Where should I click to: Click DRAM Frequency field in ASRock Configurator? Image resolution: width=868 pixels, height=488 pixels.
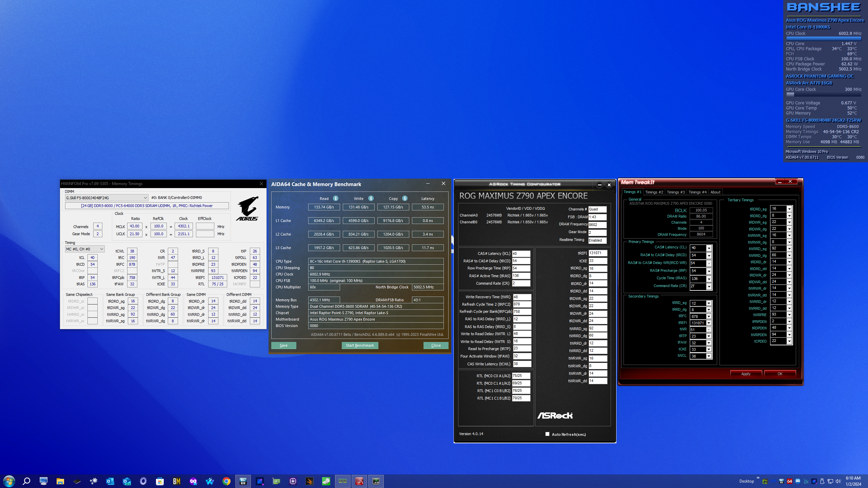pos(597,225)
